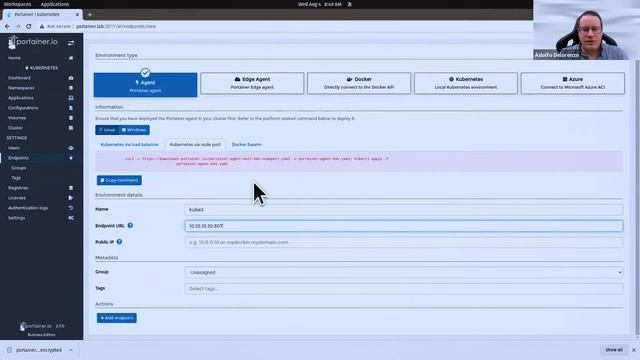Click the Settings cogs icon in sidebar
This screenshot has height=360, width=640.
pyautogui.click(x=71, y=218)
